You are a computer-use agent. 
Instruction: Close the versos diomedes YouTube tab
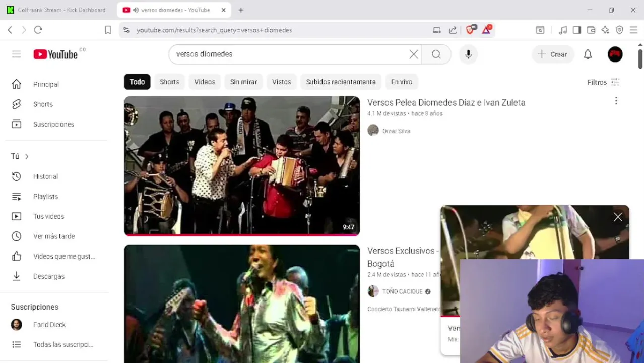pos(223,10)
